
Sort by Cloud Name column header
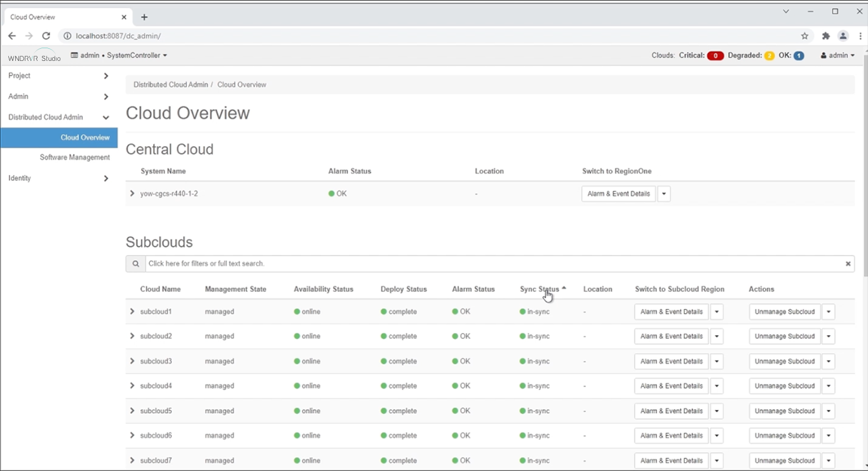(x=160, y=289)
